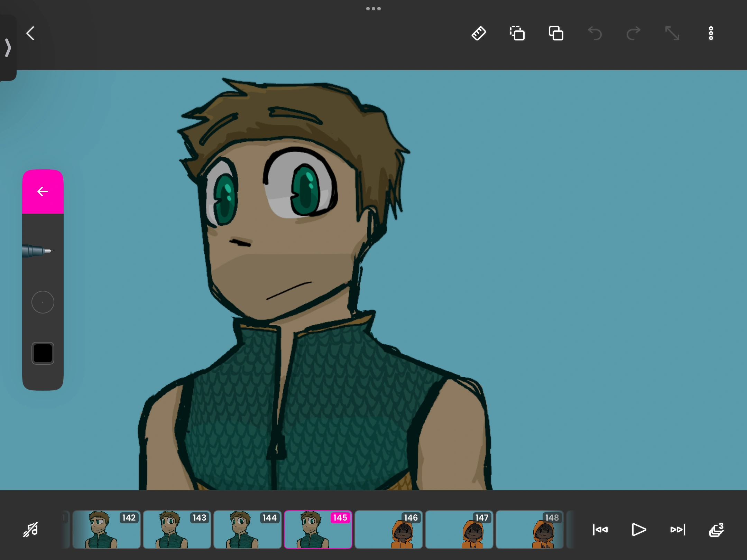Open the brush size circle control
The width and height of the screenshot is (747, 560).
[x=43, y=302]
